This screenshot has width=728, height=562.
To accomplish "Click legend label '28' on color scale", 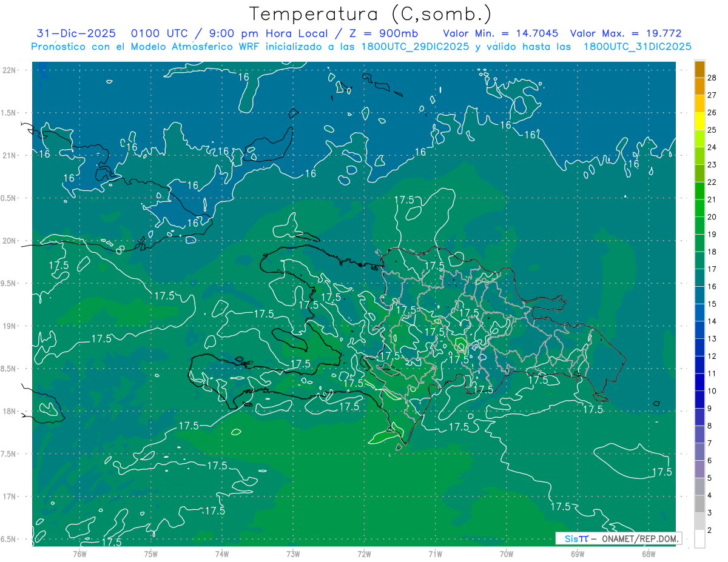I will 712,78.
